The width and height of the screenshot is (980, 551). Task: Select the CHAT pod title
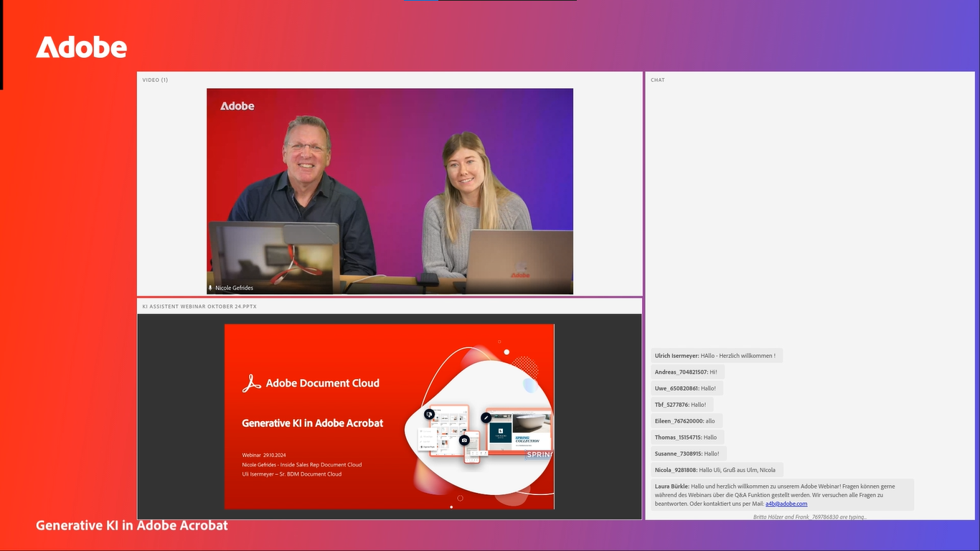658,80
